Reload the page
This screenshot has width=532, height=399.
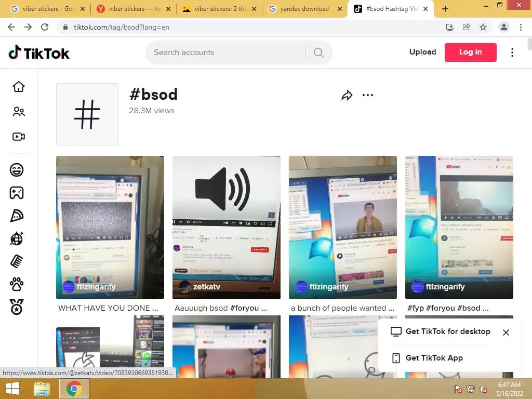[45, 27]
